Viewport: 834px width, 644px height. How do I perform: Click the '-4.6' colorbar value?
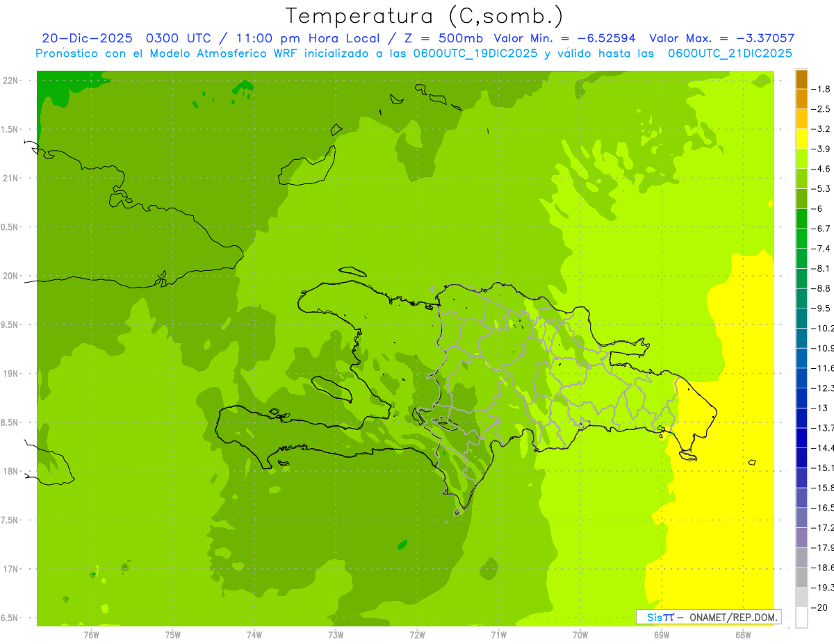coord(820,169)
